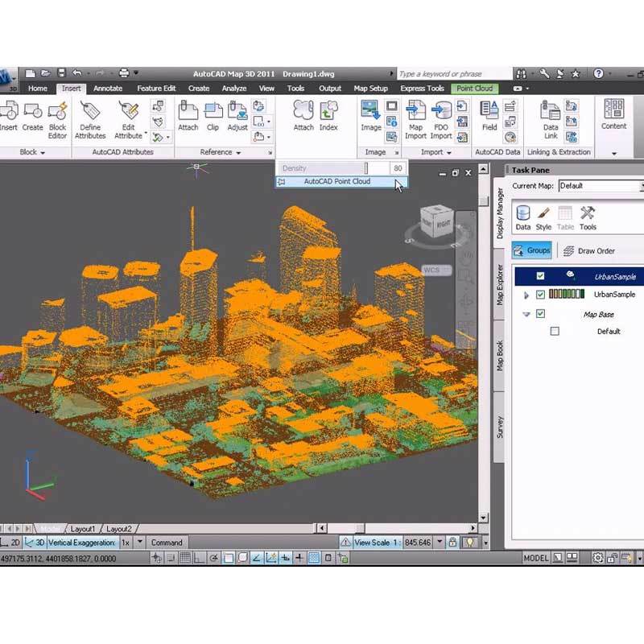Click the Draw Order button
Image resolution: width=644 pixels, height=644 pixels.
tap(588, 250)
